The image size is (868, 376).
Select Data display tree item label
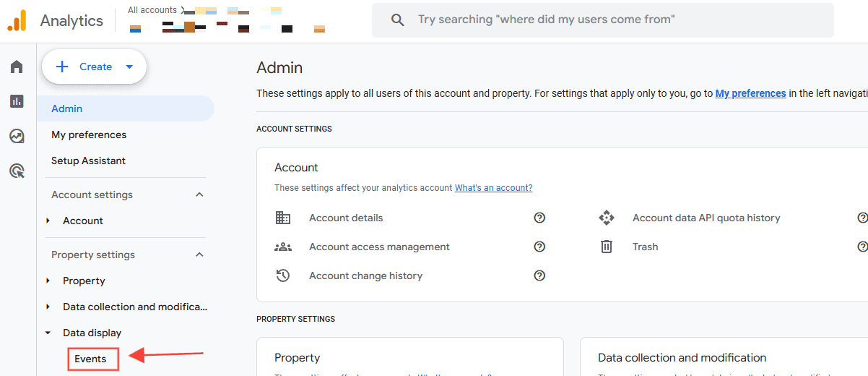[x=92, y=333]
